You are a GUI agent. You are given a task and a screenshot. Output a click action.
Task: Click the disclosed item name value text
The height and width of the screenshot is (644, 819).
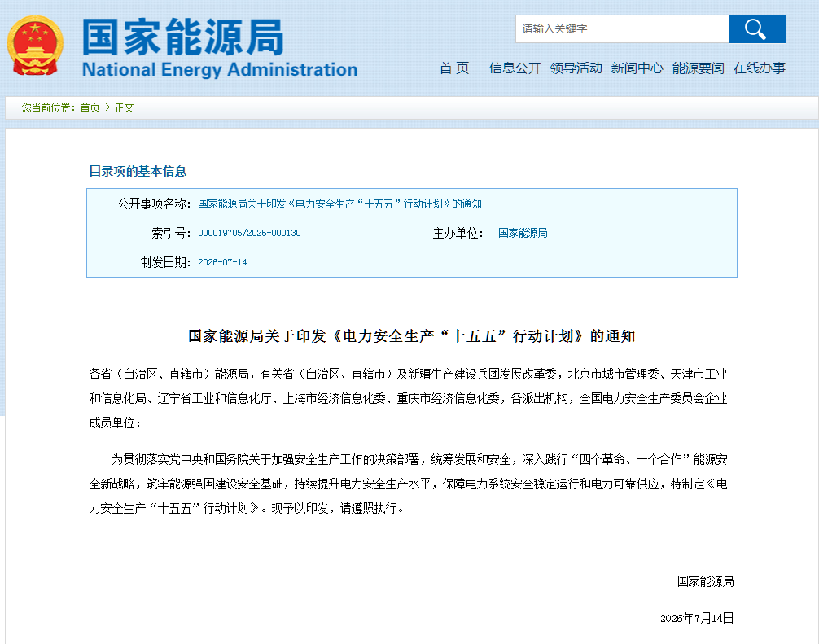click(339, 204)
